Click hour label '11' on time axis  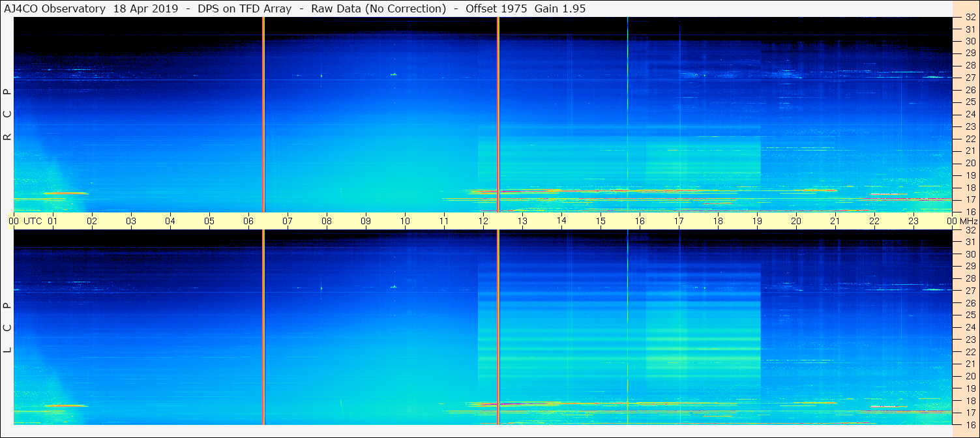tap(444, 221)
